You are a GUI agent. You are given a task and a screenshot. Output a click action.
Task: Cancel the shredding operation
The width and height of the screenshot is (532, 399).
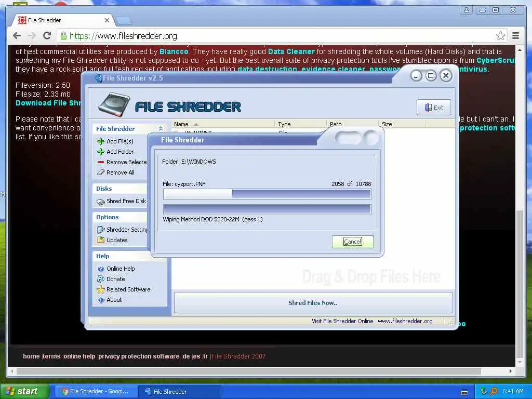353,242
